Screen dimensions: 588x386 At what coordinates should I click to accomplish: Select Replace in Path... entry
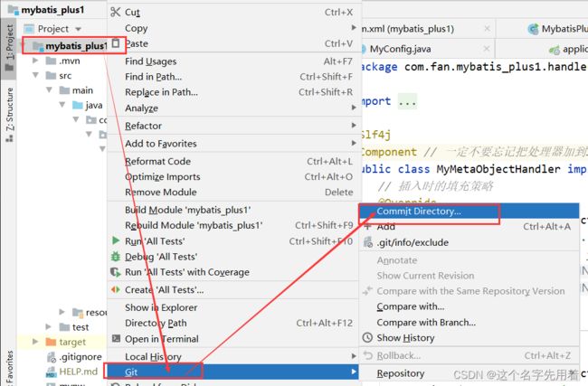(x=234, y=92)
